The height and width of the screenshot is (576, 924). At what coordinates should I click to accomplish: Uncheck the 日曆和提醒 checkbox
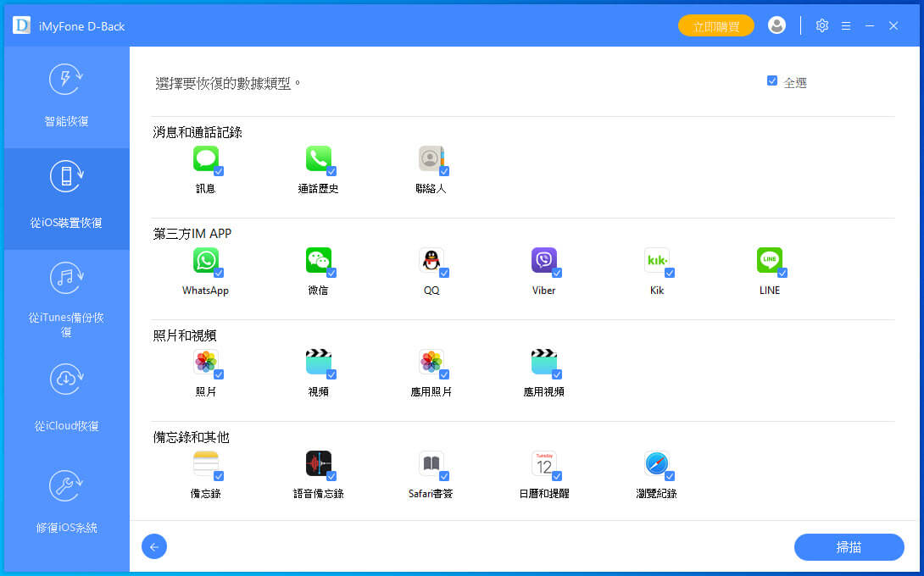[557, 476]
